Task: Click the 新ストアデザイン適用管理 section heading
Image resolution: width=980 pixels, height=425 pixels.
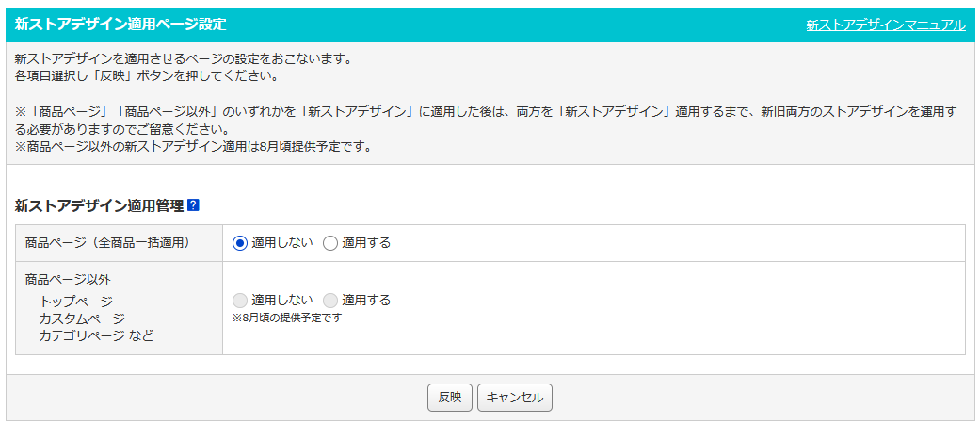Action: [x=99, y=205]
